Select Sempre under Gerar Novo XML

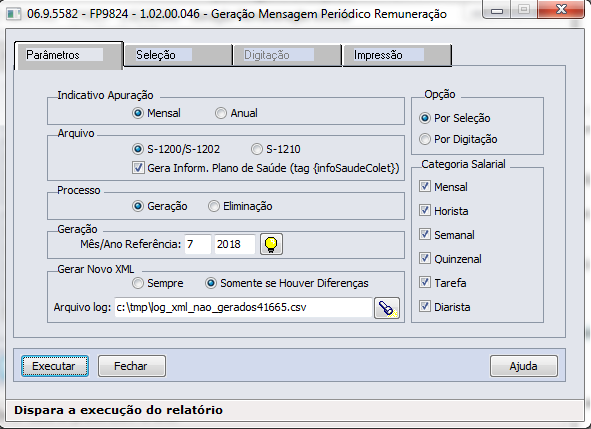(138, 283)
